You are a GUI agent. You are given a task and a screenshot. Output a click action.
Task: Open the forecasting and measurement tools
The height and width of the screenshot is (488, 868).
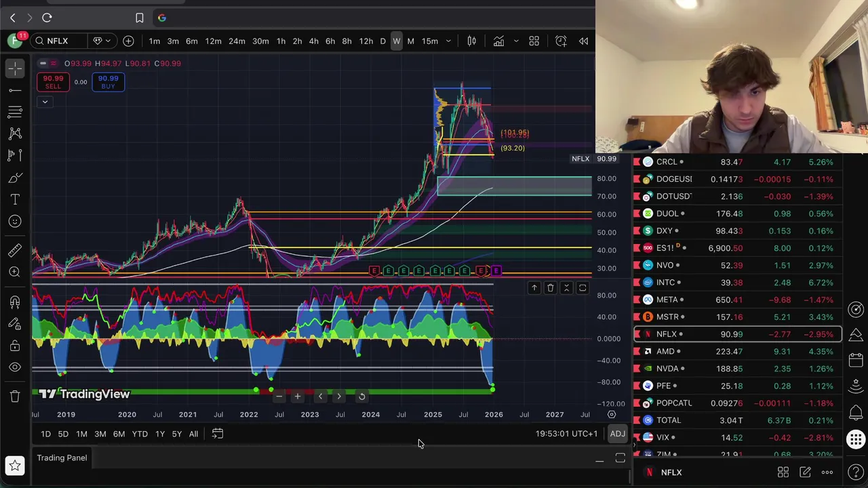click(x=15, y=155)
